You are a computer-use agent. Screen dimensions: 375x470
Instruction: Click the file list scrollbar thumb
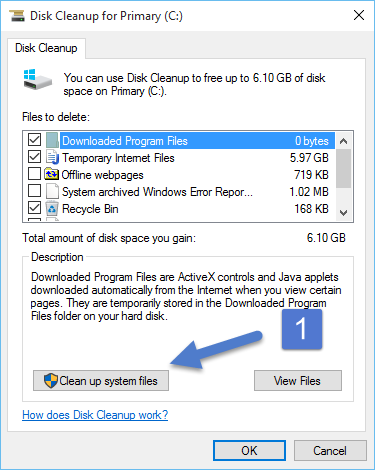[x=343, y=168]
